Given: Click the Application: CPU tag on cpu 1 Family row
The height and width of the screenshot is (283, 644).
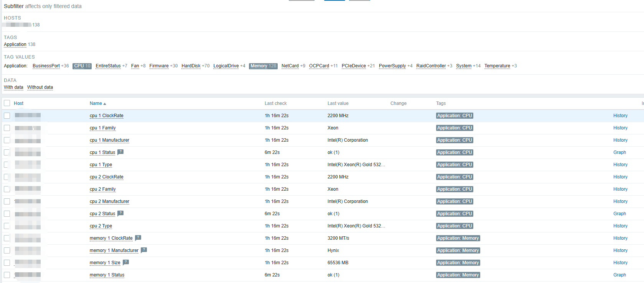Looking at the screenshot, I should 454,128.
